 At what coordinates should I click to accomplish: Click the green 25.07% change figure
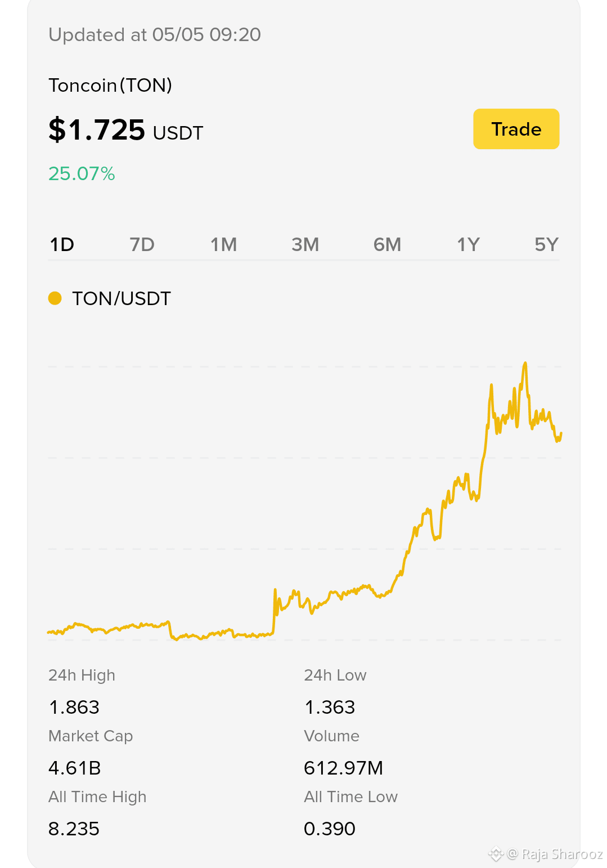82,173
